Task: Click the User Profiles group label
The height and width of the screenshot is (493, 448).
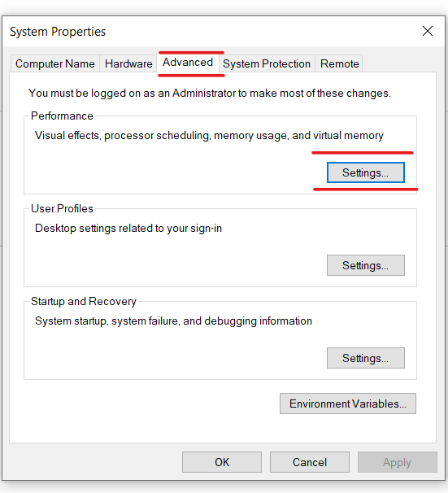Action: [x=62, y=209]
